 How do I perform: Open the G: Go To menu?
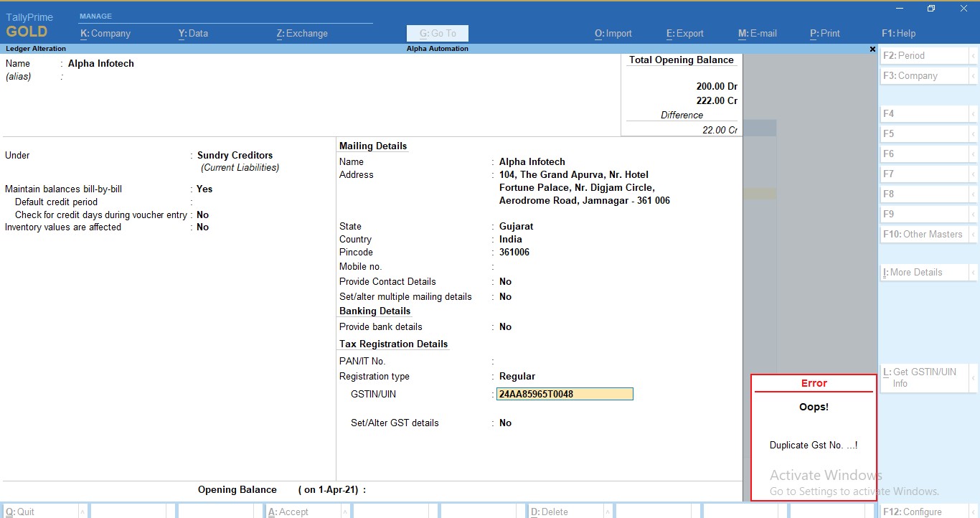pos(437,33)
